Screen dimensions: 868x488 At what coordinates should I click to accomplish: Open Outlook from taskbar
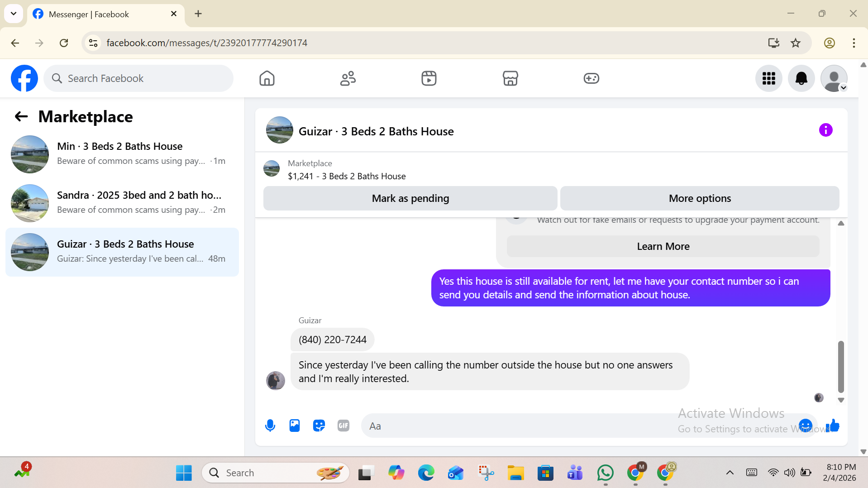[456, 473]
